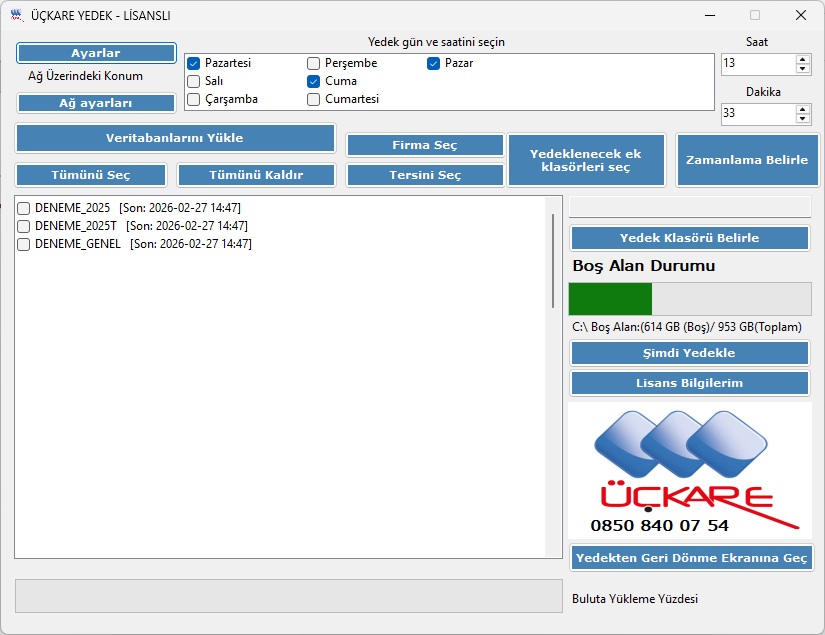
Task: Enable the Perşembe checkbox
Action: click(314, 63)
